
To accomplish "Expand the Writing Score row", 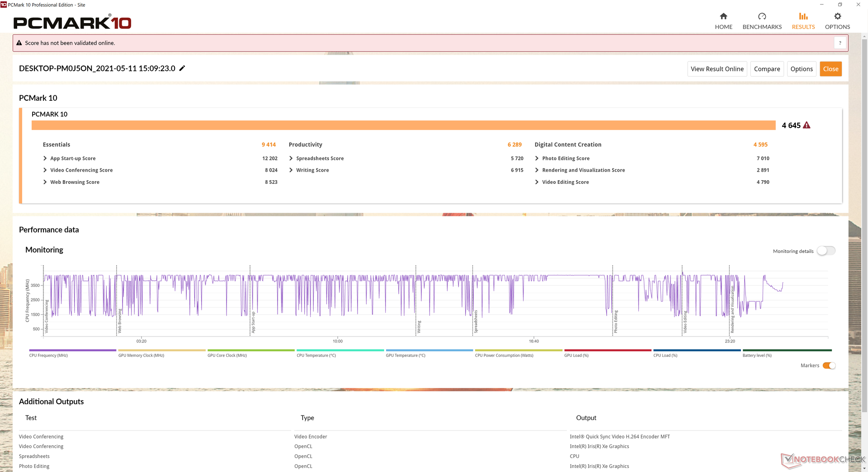I will (291, 170).
